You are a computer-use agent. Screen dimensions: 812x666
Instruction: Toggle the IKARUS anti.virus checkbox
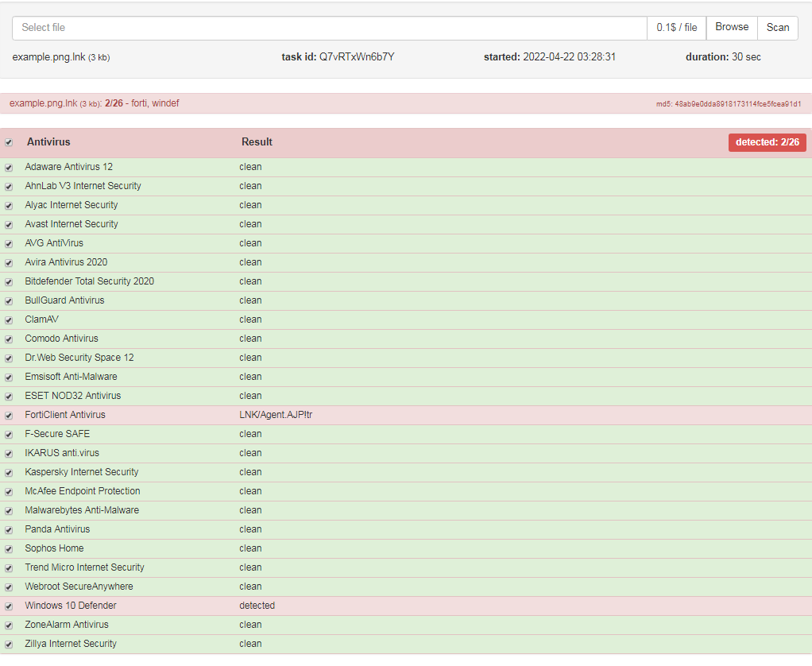tap(9, 454)
